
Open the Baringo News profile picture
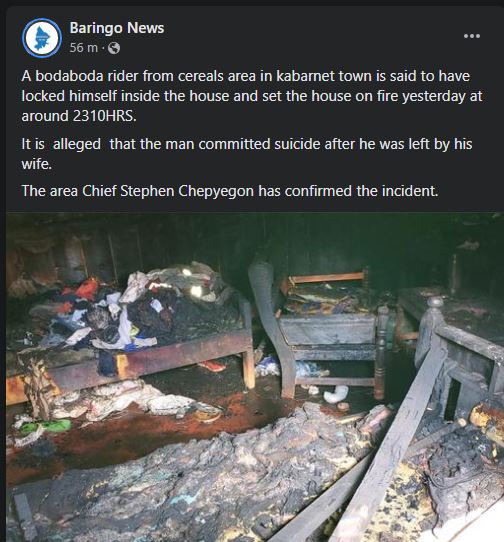42,38
